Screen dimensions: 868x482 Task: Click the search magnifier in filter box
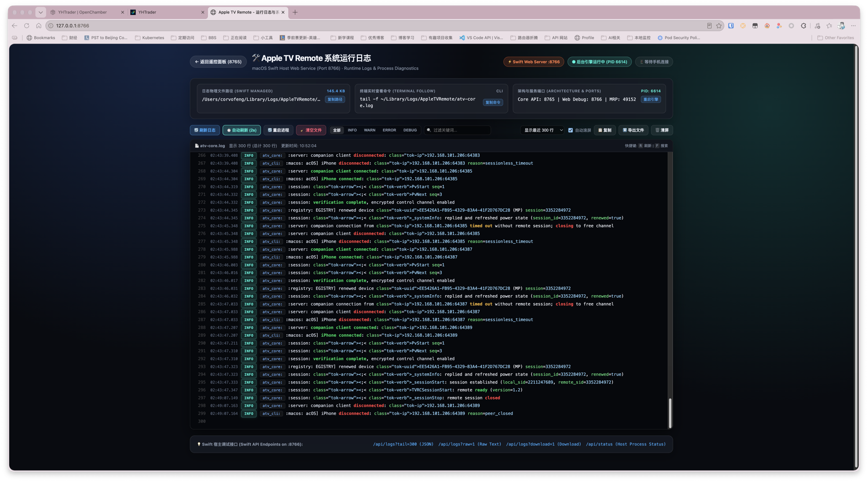(x=429, y=130)
